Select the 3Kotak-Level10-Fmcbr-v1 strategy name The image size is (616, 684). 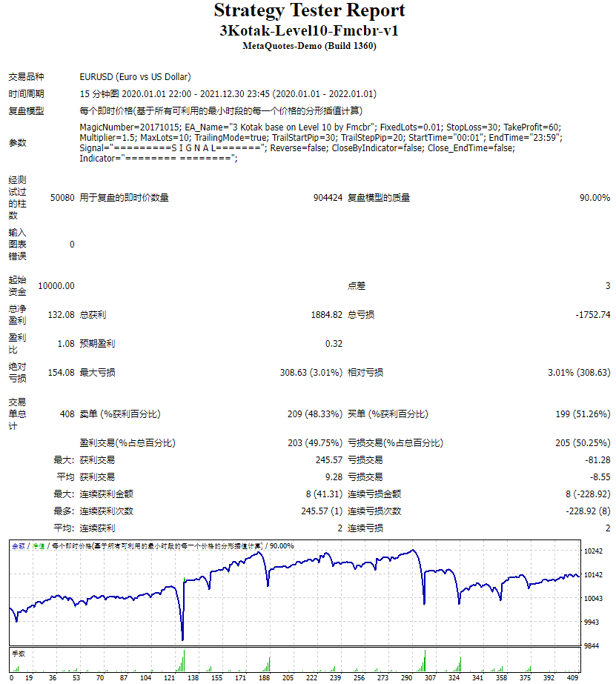coord(308,29)
